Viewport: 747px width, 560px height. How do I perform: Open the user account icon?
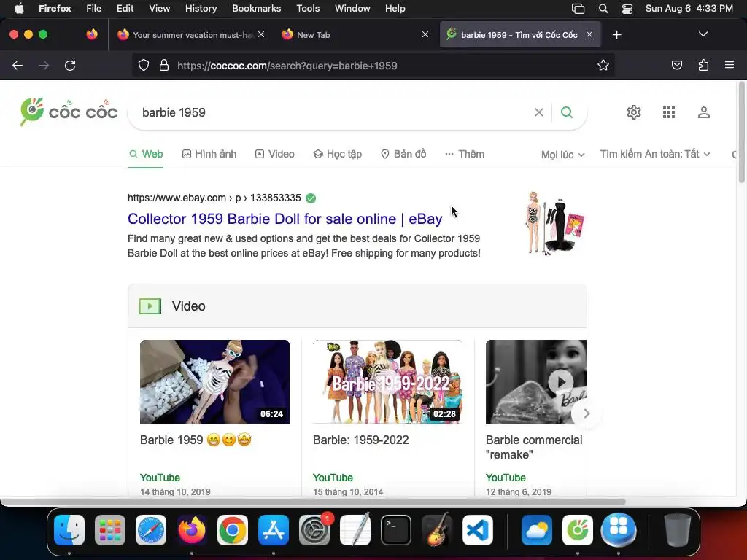pos(704,112)
